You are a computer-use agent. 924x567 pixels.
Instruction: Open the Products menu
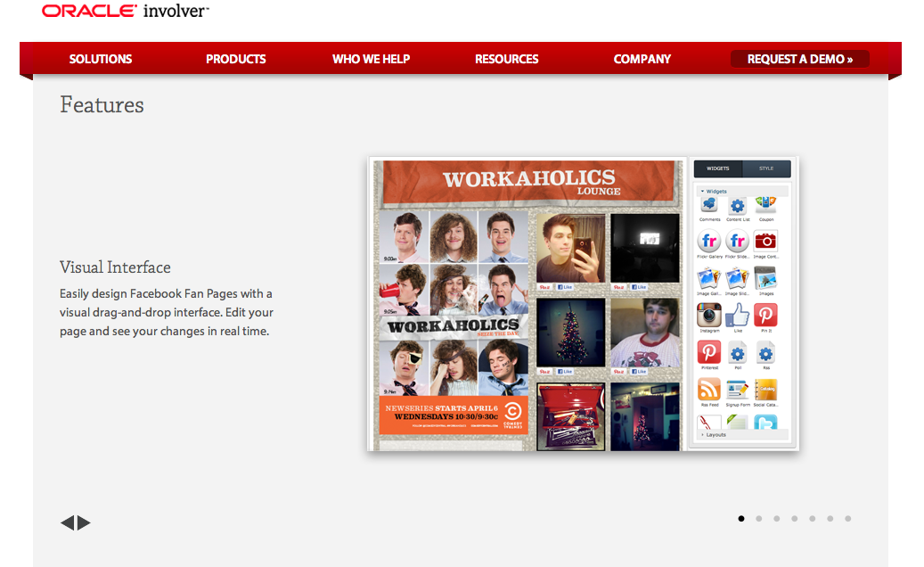pyautogui.click(x=236, y=59)
